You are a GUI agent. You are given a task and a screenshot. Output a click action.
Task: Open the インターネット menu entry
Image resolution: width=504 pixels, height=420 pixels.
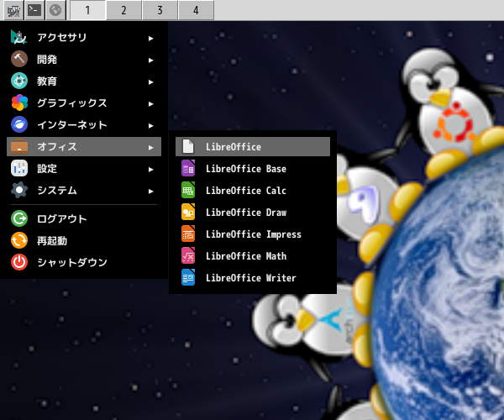84,124
